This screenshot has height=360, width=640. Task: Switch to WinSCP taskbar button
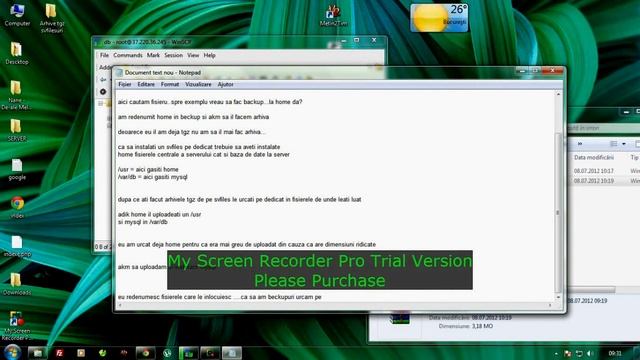pyautogui.click(x=189, y=353)
